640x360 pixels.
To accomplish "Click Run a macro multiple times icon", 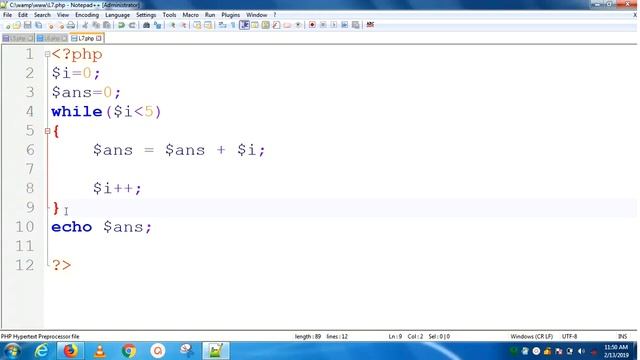I will coord(344,25).
